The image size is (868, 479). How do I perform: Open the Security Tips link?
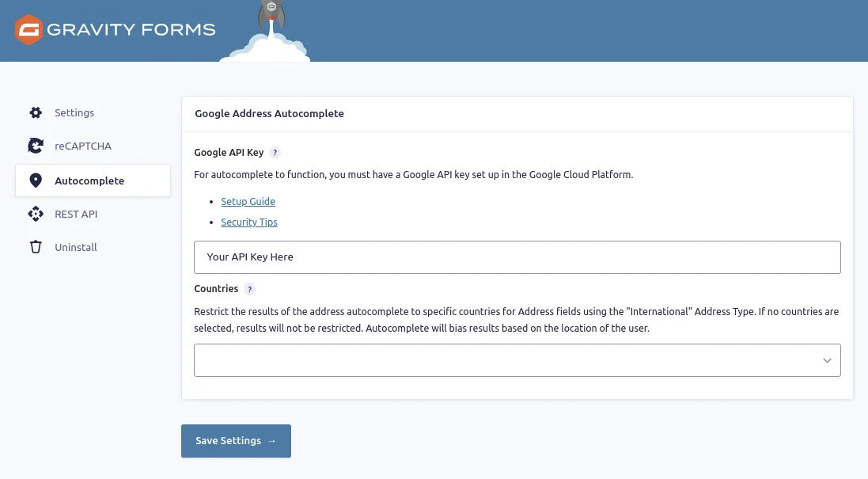coord(249,222)
